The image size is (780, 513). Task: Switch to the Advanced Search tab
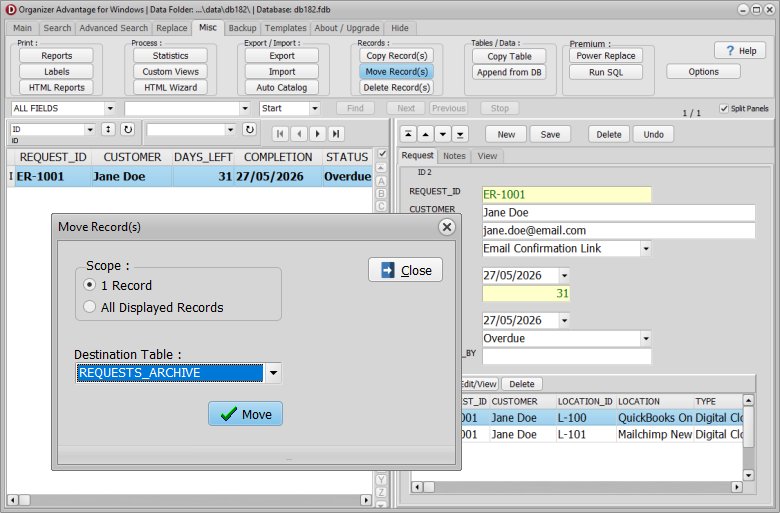pos(113,28)
